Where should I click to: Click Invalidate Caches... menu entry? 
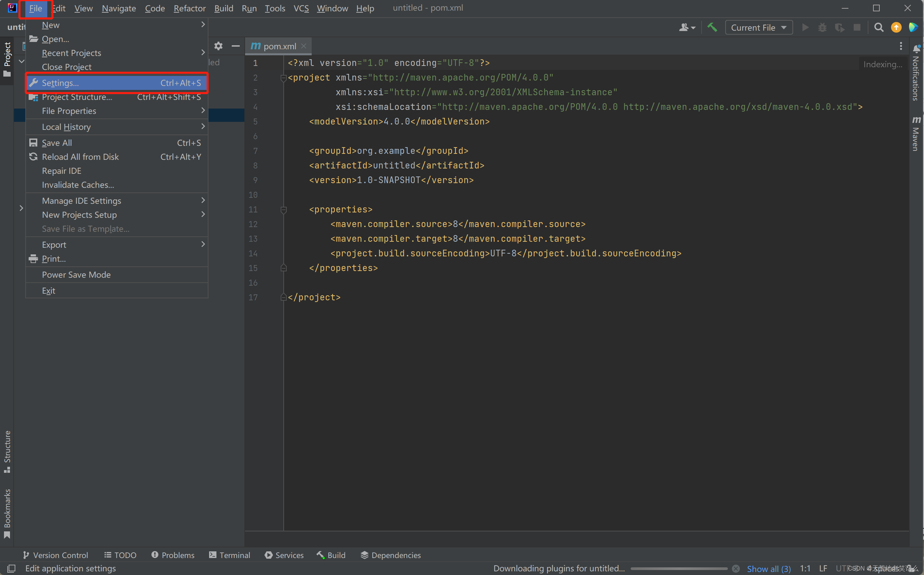point(78,185)
